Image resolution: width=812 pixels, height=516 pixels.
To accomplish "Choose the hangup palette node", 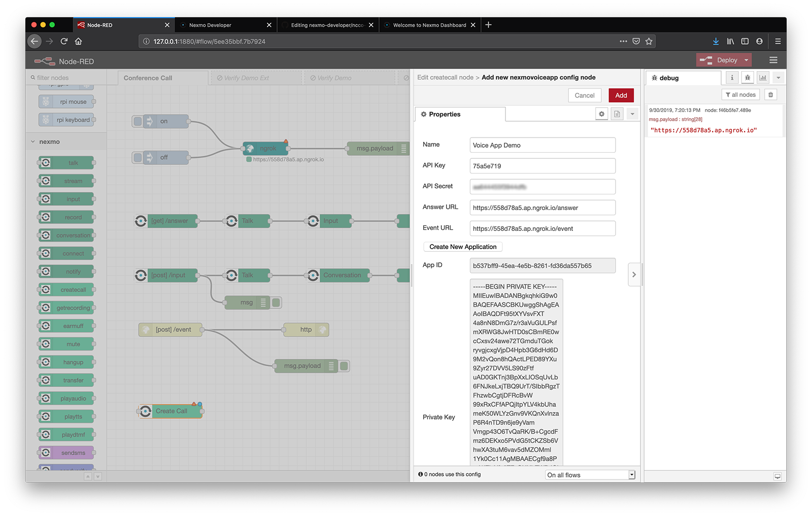I will 66,362.
